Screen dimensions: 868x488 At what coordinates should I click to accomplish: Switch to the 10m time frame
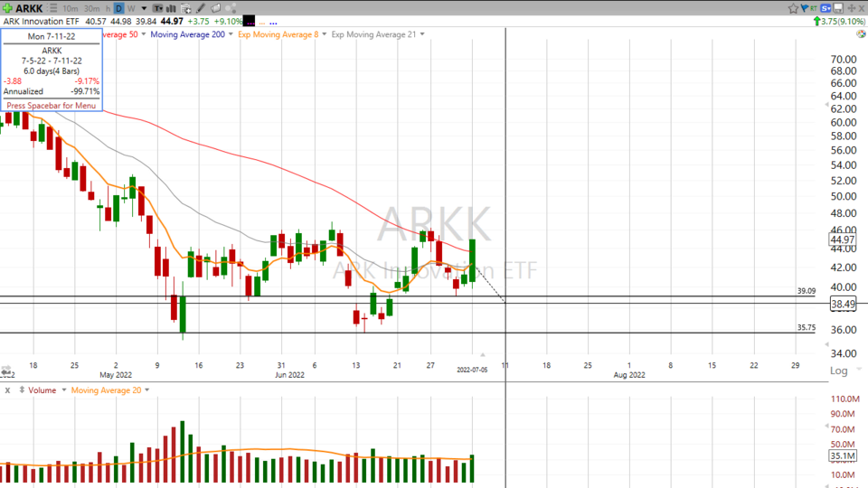pyautogui.click(x=70, y=8)
